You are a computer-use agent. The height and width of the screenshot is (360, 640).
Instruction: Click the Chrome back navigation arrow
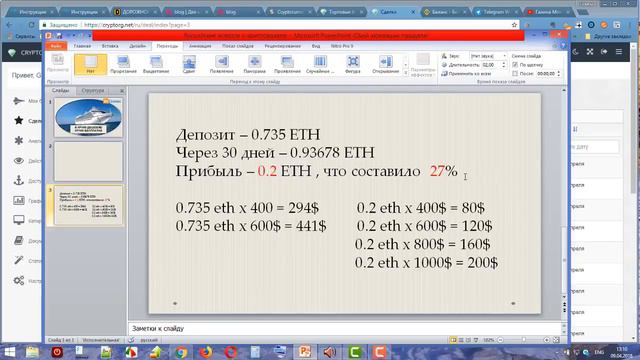click(10, 25)
